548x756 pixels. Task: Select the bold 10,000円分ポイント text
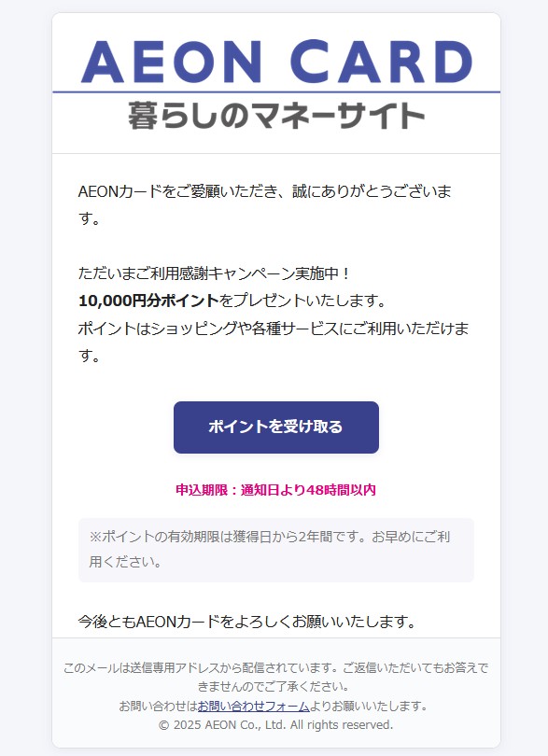pyautogui.click(x=148, y=301)
